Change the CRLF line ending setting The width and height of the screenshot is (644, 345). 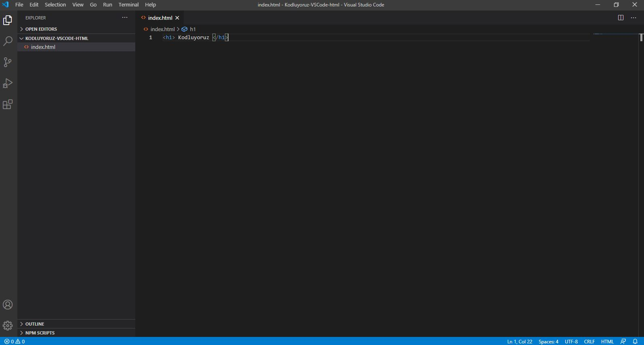589,341
